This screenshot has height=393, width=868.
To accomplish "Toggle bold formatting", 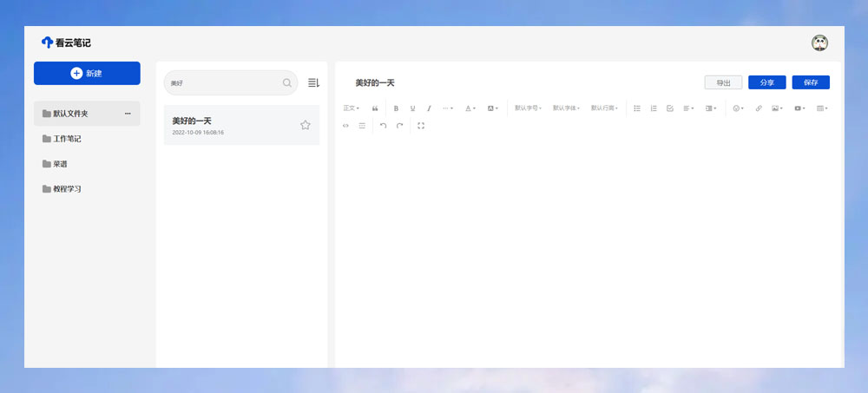I will point(396,108).
